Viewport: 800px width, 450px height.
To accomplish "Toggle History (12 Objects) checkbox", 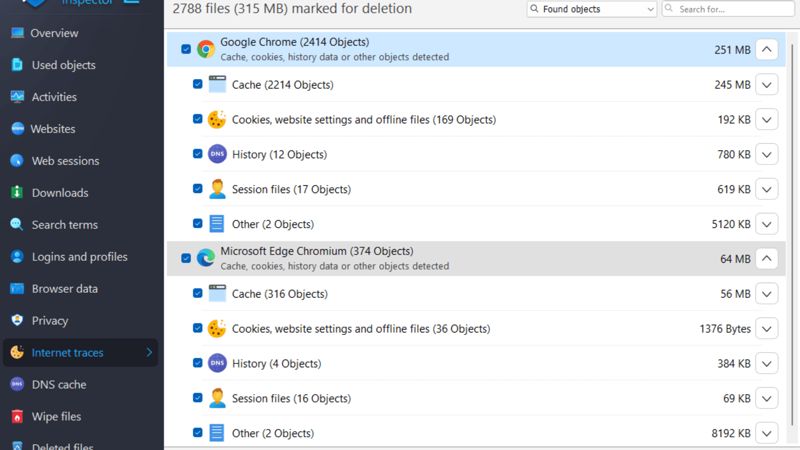I will 197,153.
